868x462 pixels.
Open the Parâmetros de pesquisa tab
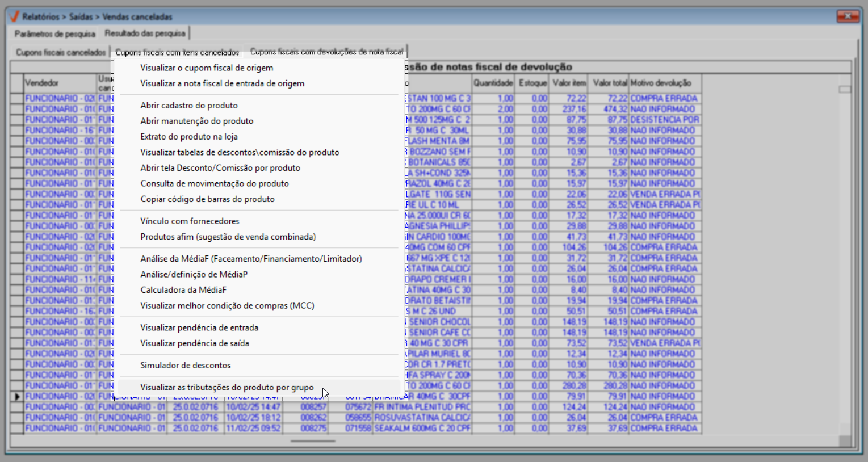point(55,33)
